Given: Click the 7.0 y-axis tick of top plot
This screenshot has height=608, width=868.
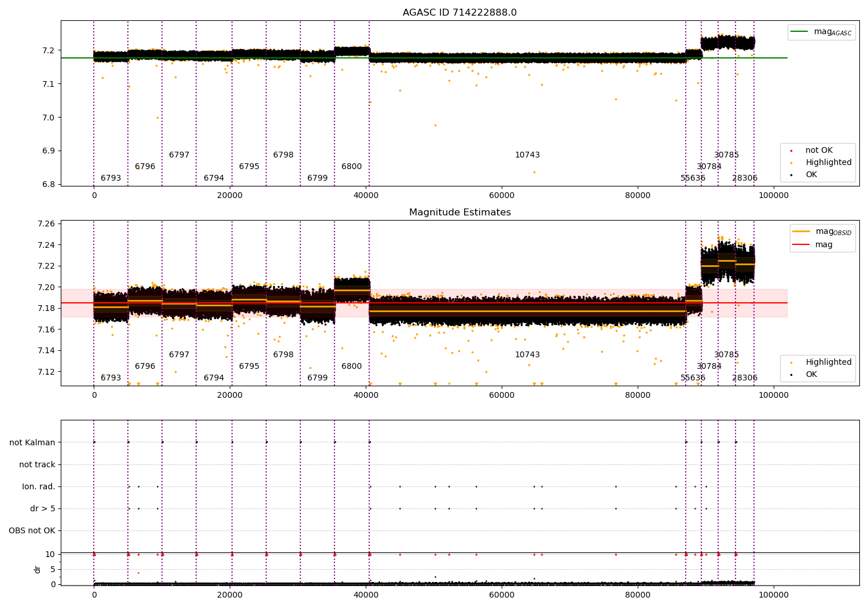Looking at the screenshot, I should pyautogui.click(x=49, y=118).
